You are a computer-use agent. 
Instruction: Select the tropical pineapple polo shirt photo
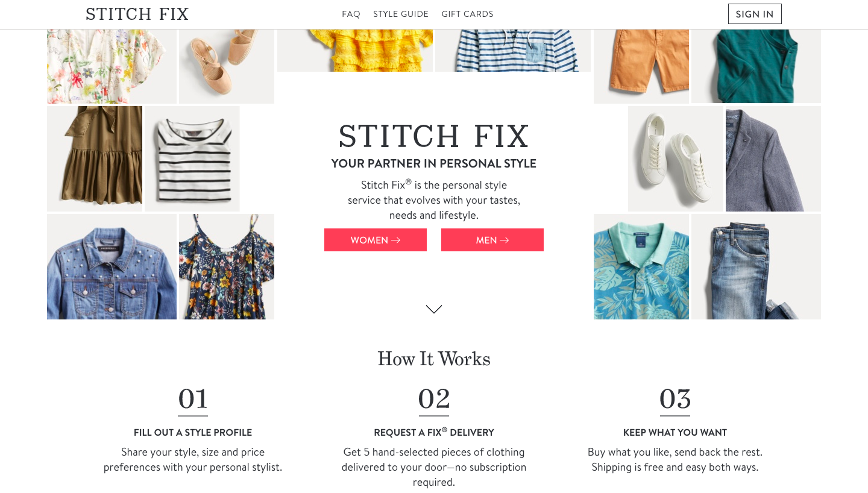tap(641, 266)
